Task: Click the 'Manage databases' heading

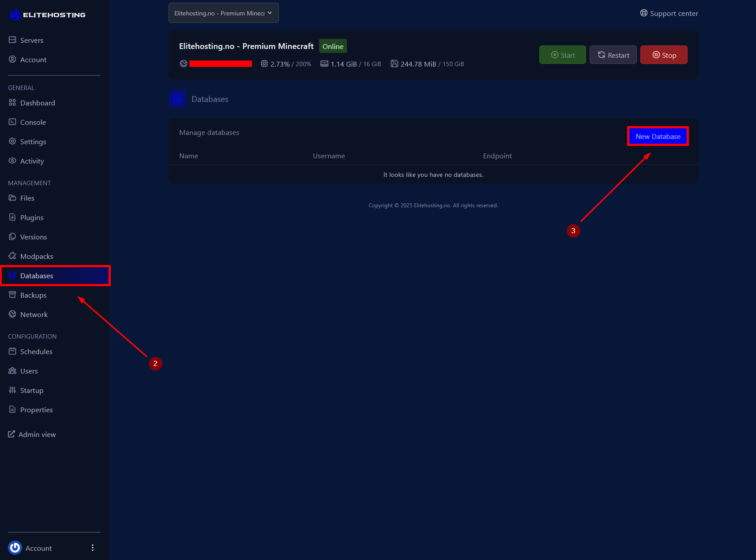Action: (x=209, y=132)
